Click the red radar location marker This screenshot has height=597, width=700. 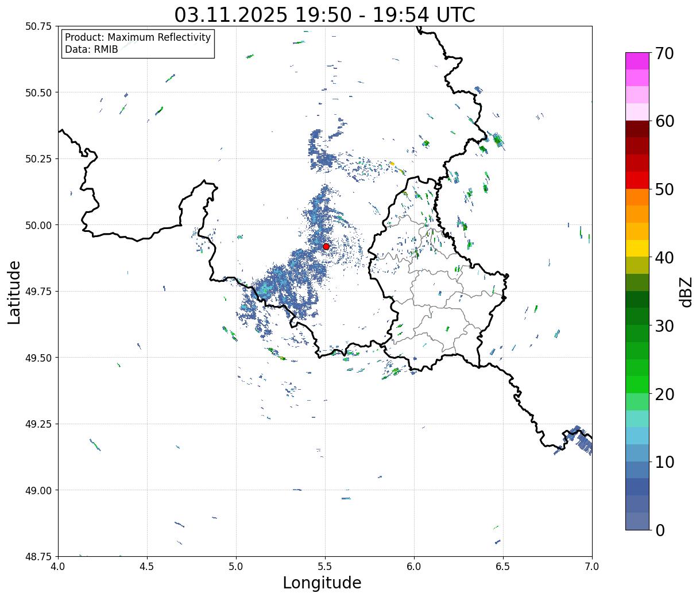click(326, 246)
